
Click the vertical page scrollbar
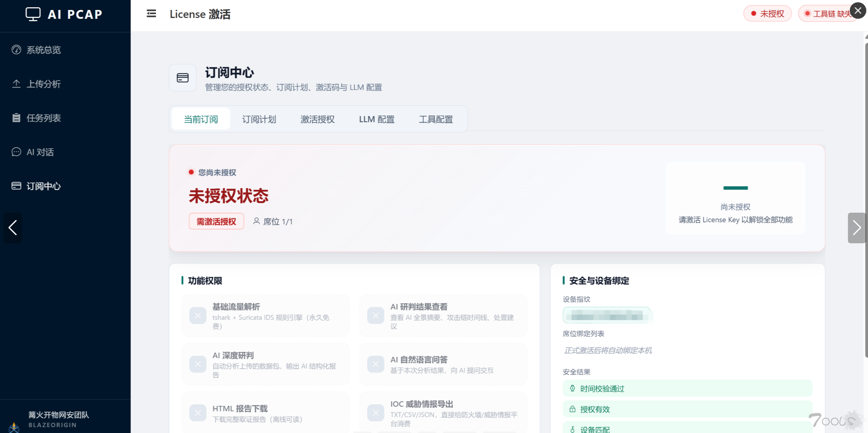pos(866,199)
